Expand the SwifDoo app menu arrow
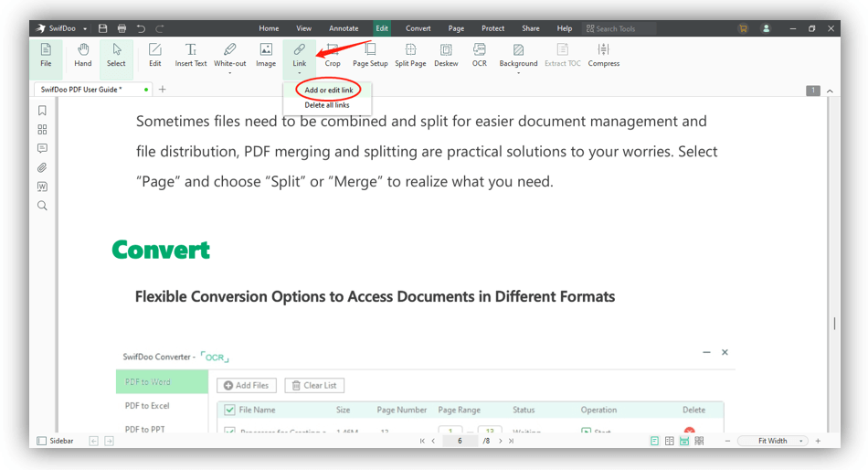This screenshot has width=868, height=470. (85, 29)
